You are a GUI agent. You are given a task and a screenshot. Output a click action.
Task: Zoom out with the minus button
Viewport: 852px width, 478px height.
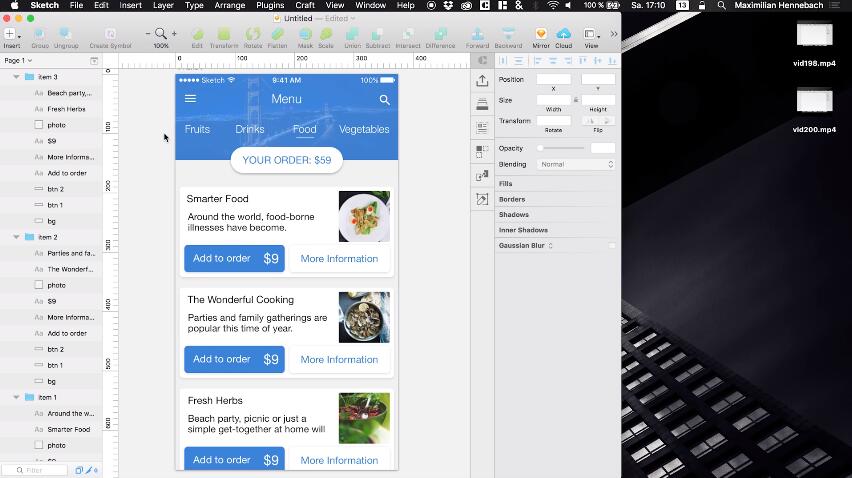[148, 34]
